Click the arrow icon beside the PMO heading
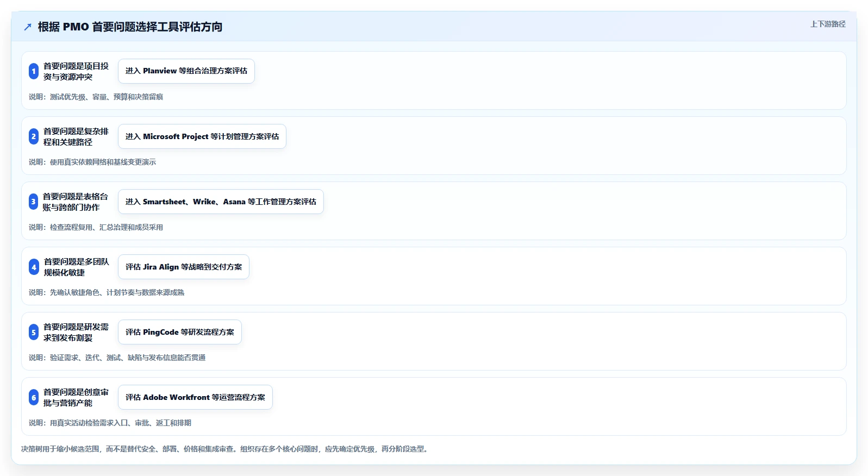Image resolution: width=868 pixels, height=476 pixels. [28, 27]
